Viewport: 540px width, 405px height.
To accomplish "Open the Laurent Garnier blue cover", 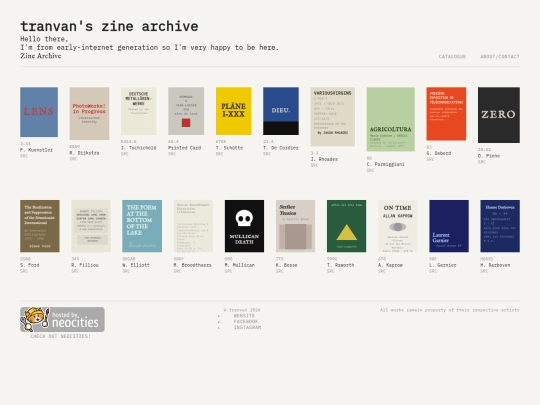I will coord(449,226).
